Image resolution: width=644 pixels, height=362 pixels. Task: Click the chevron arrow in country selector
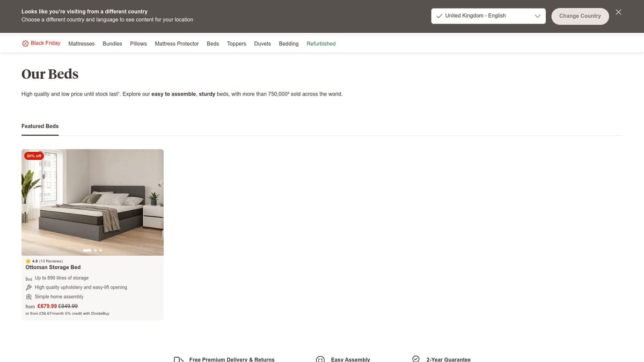coord(537,16)
